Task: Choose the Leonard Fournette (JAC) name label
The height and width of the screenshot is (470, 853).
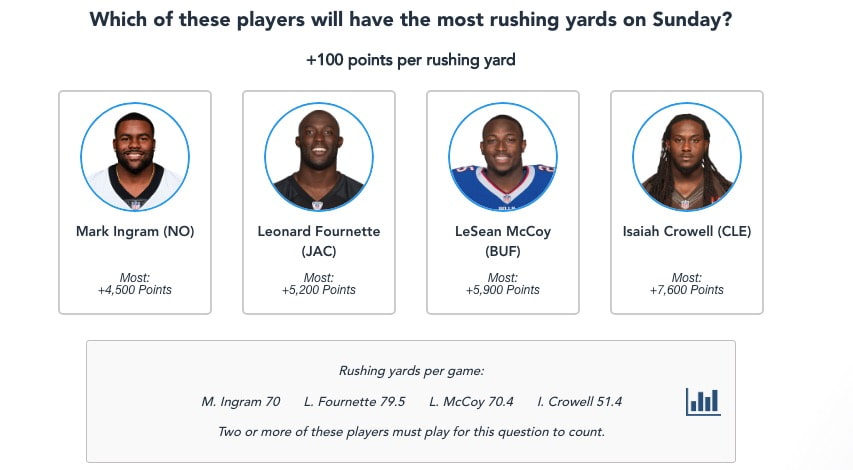Action: [x=319, y=241]
